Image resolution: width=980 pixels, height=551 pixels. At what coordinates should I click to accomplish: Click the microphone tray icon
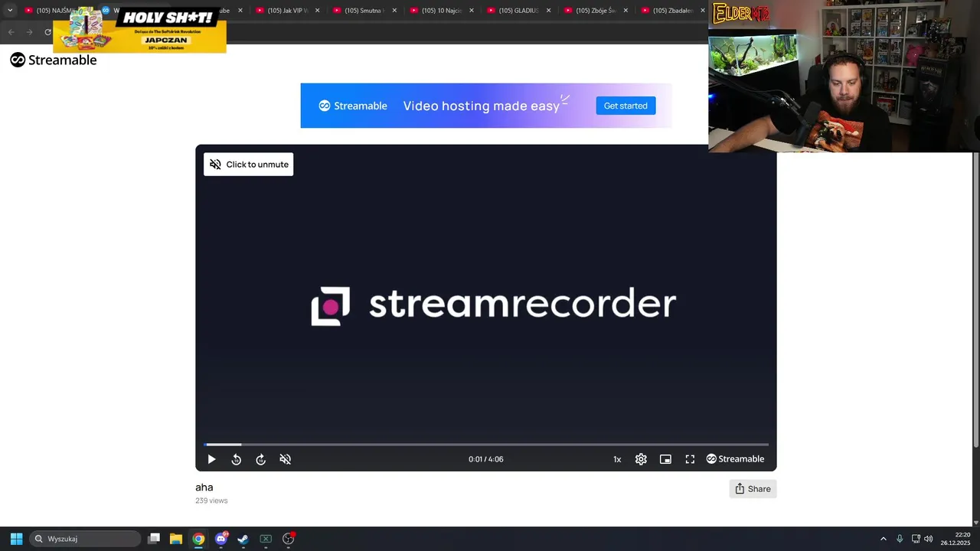click(900, 539)
